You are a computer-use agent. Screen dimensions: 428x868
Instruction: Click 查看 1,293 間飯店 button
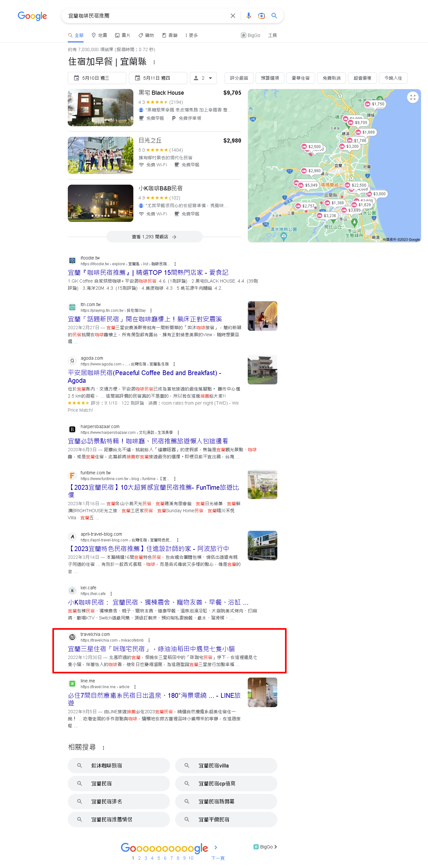(x=155, y=237)
